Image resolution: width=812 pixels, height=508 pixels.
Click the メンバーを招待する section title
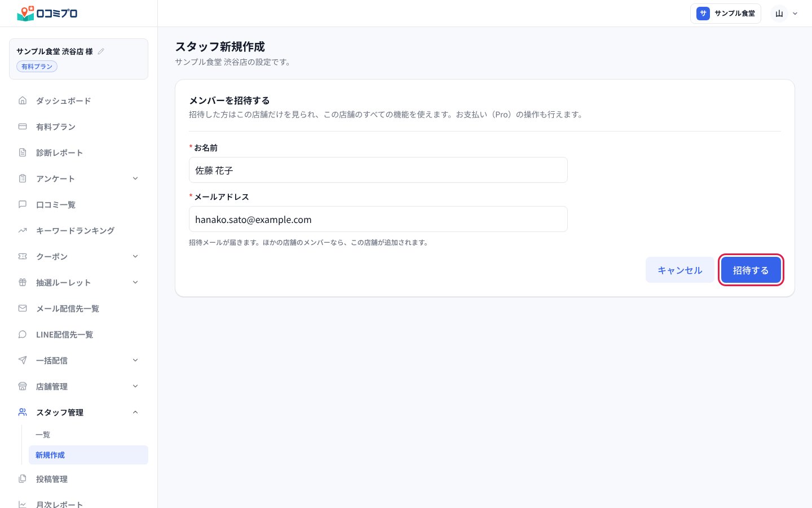point(230,100)
